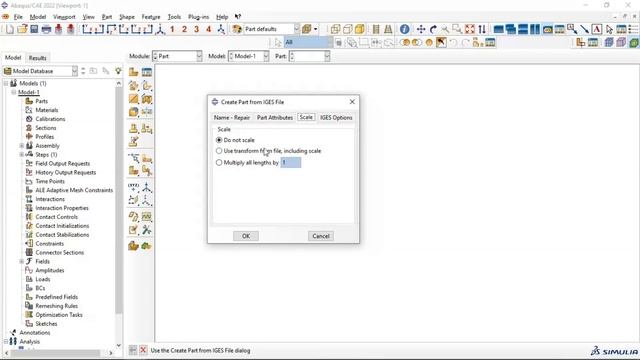
Task: Select Parts in the model tree
Action: tap(41, 101)
